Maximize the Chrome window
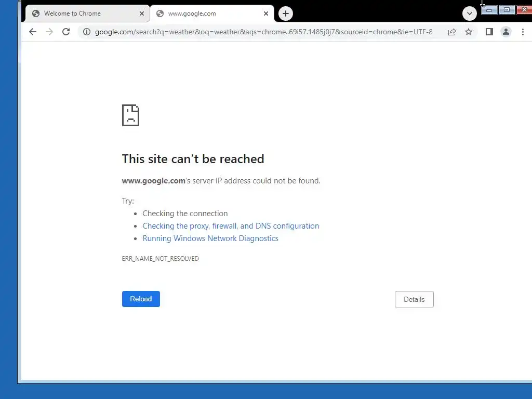 click(x=507, y=10)
